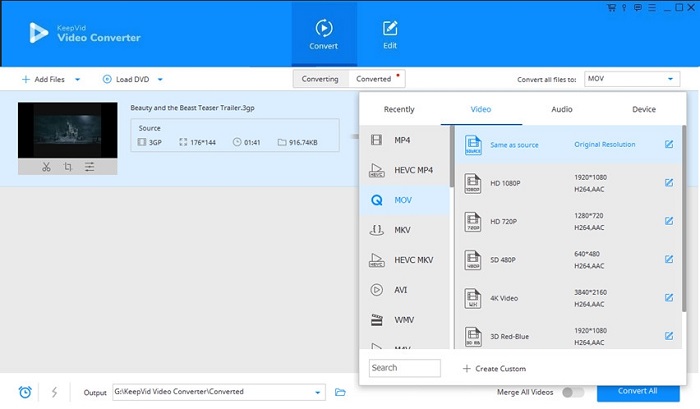Open the output path dropdown
Image resolution: width=700 pixels, height=409 pixels.
[318, 392]
